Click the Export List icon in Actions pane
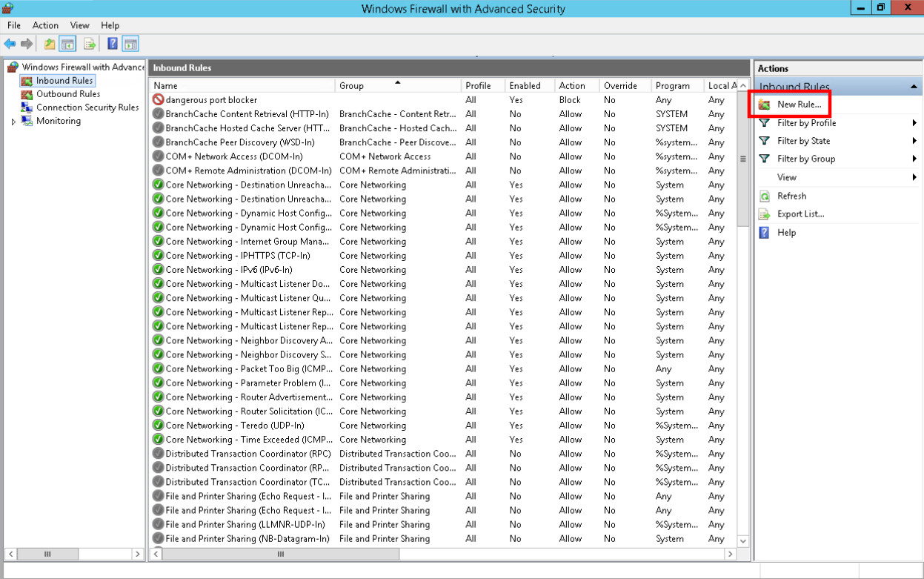The height and width of the screenshot is (579, 924). (x=765, y=214)
